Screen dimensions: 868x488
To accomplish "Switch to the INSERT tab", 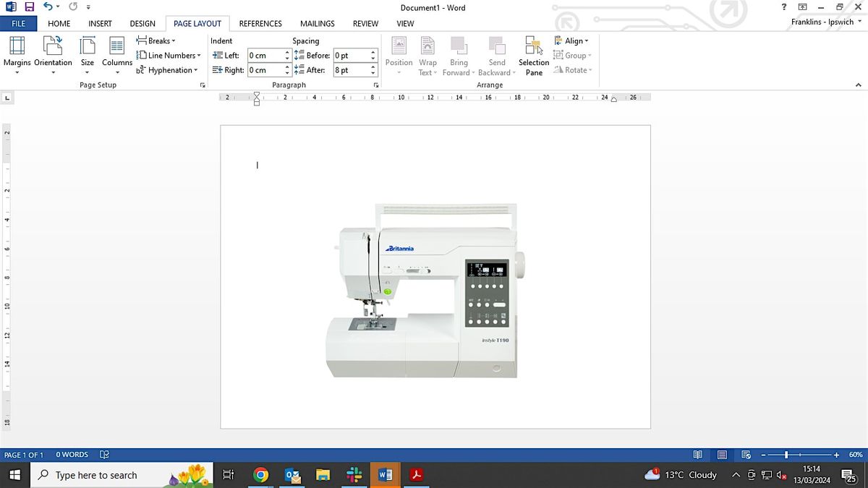I will (x=100, y=23).
